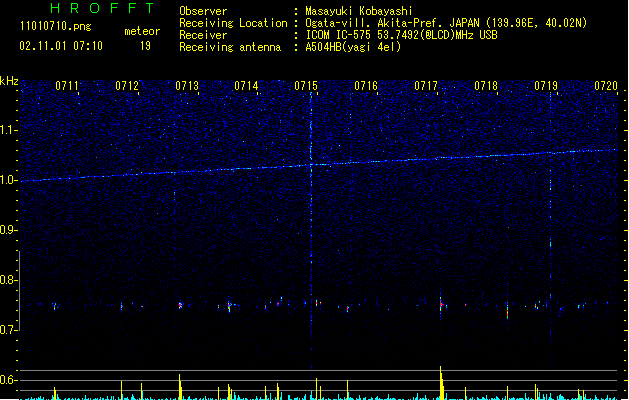Viewport: 629px width, 400px height.
Task: Click the 0712 time marker
Action: point(127,86)
